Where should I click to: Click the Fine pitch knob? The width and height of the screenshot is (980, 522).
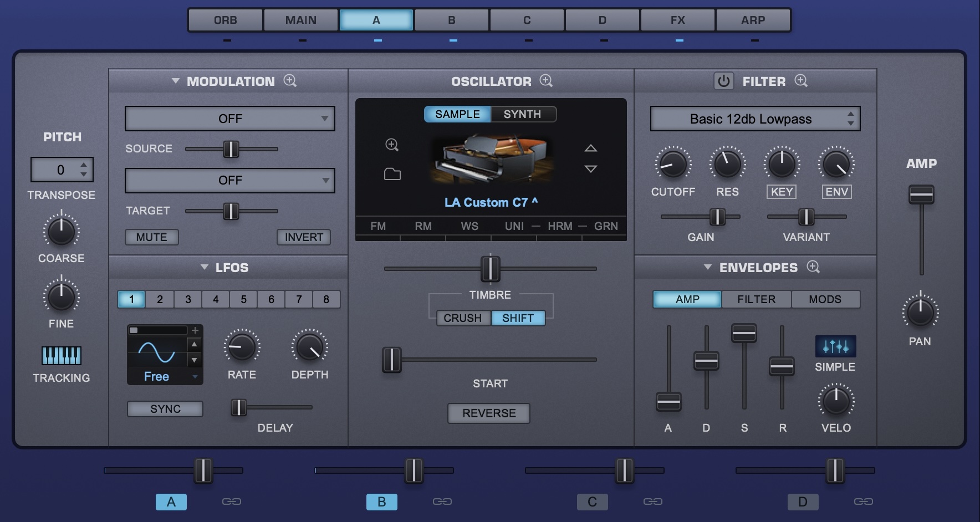[x=62, y=296]
